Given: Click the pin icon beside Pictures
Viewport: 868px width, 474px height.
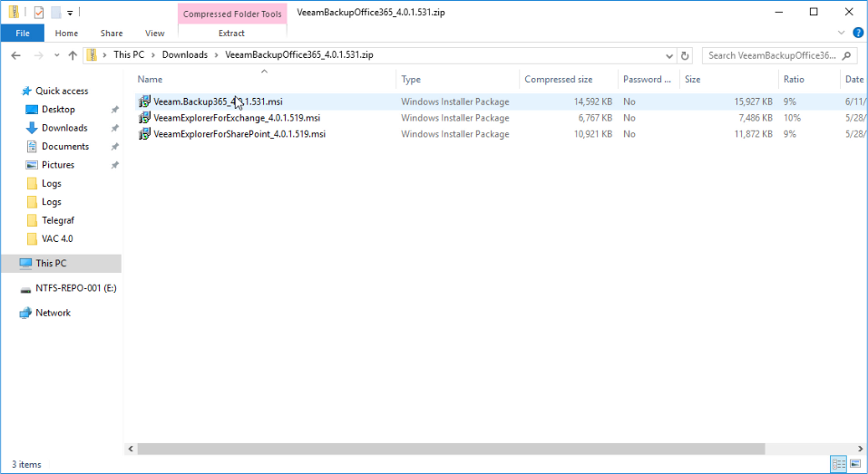Looking at the screenshot, I should [x=114, y=165].
